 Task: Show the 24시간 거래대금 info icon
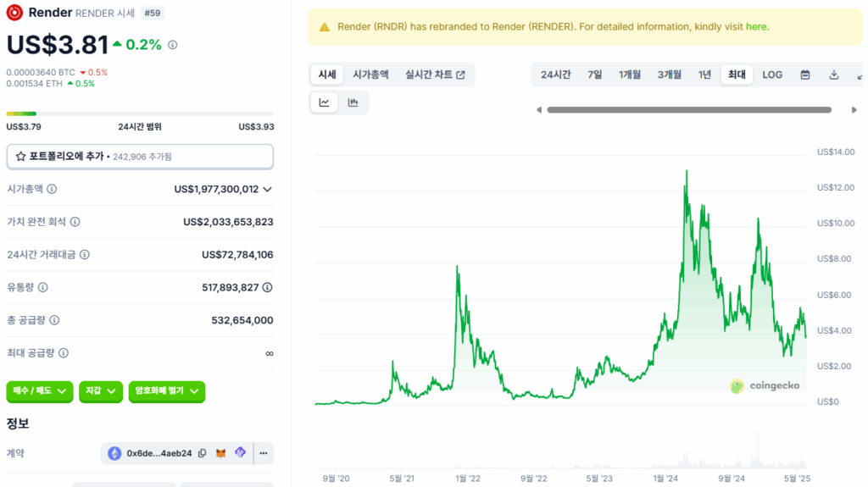click(85, 255)
